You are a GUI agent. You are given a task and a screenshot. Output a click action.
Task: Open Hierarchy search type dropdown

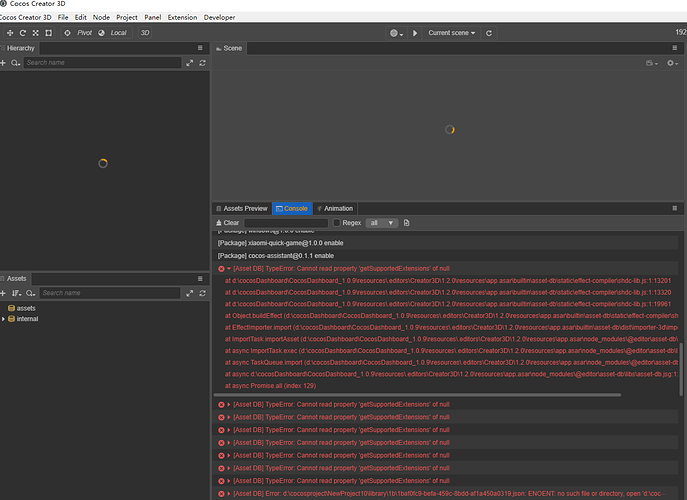point(16,63)
